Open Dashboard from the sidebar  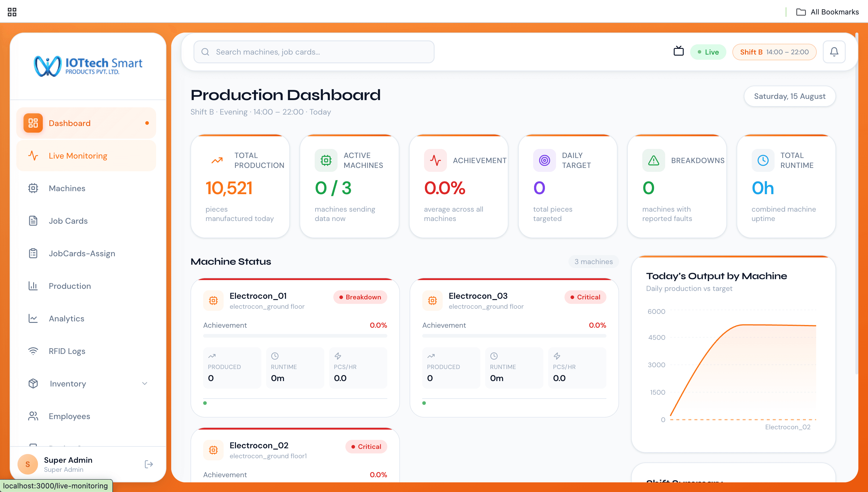click(86, 123)
